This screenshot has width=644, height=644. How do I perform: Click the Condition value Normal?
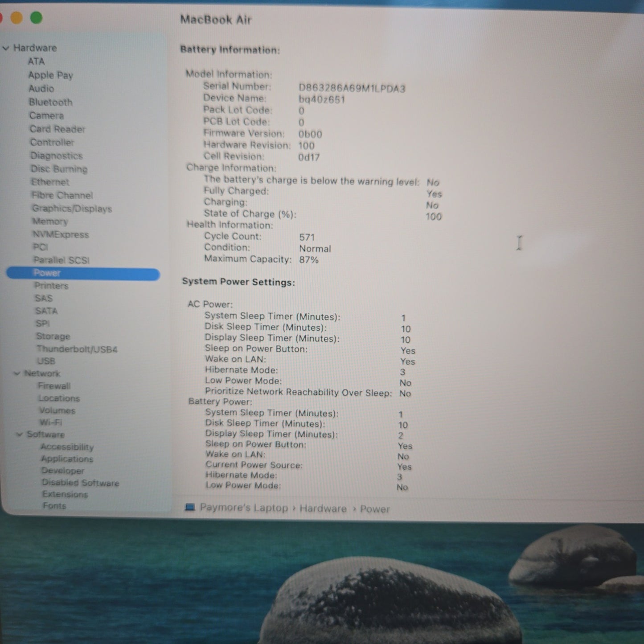click(x=315, y=249)
